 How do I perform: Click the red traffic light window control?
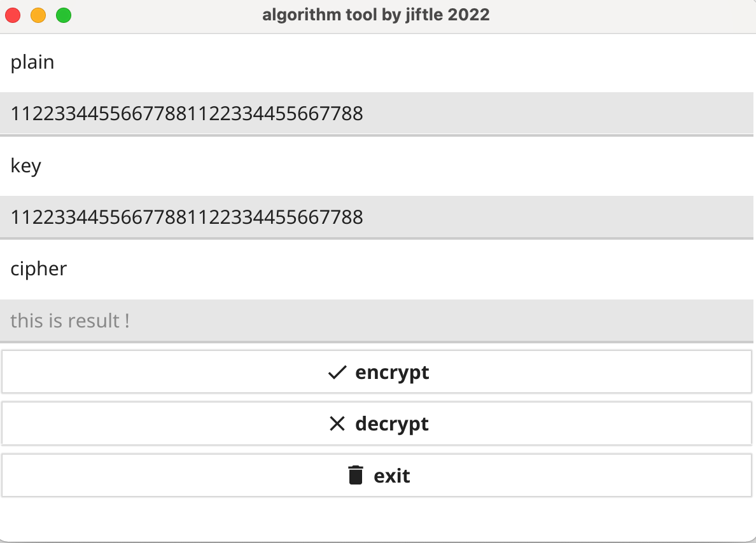click(x=13, y=14)
